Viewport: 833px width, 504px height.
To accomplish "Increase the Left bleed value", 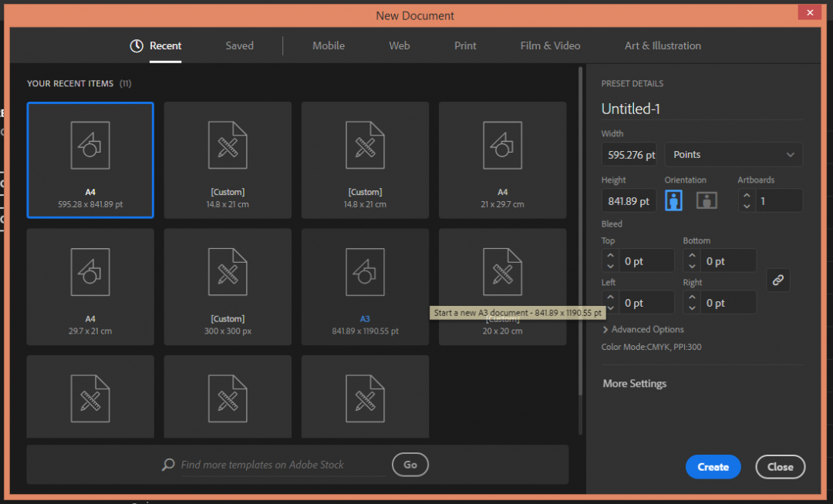I will tap(610, 297).
